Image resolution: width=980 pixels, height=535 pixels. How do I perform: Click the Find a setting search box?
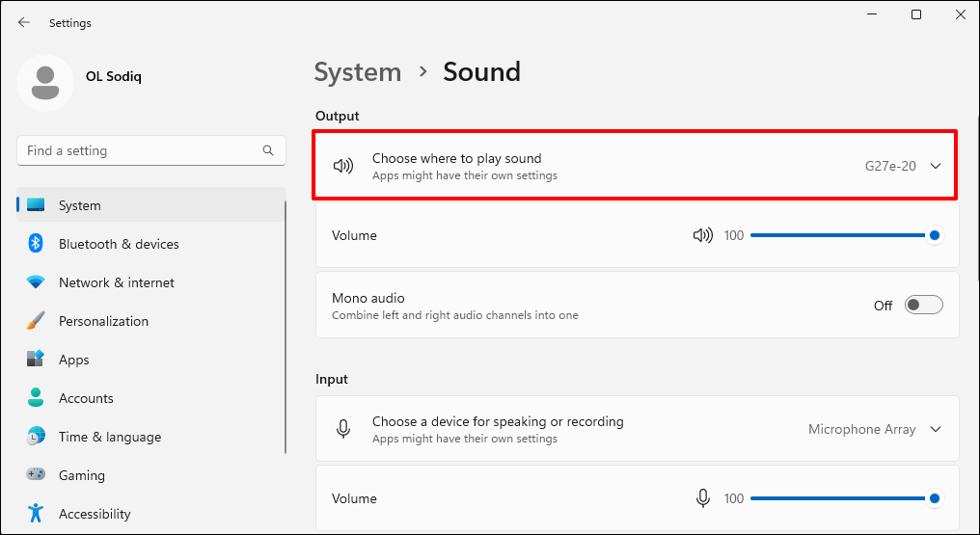coord(140,151)
